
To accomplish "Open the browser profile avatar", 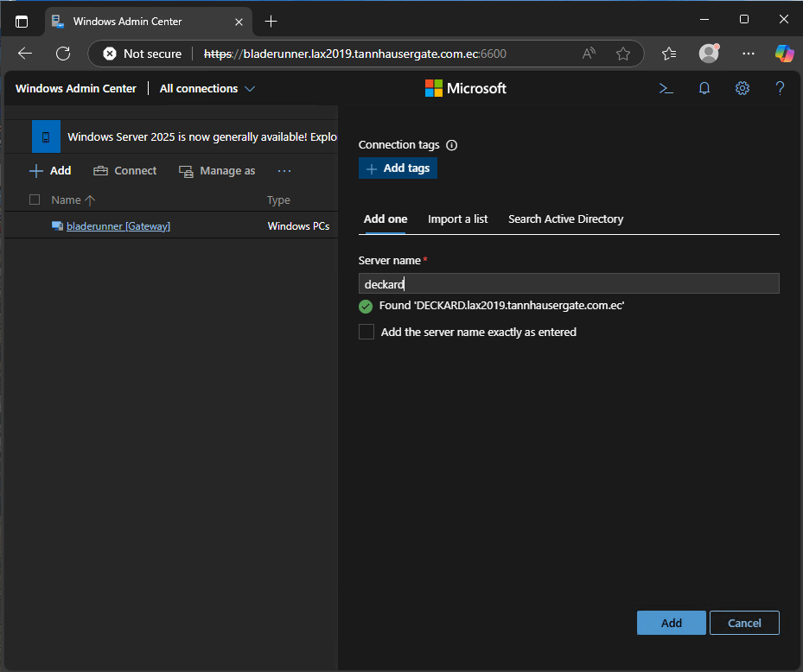I will (x=709, y=54).
